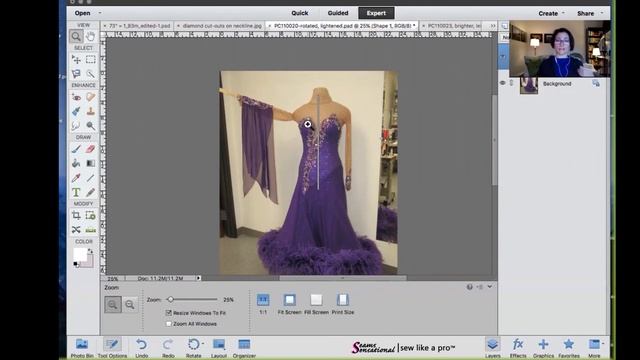Select the Crop tool
The width and height of the screenshot is (640, 360).
pos(76,215)
